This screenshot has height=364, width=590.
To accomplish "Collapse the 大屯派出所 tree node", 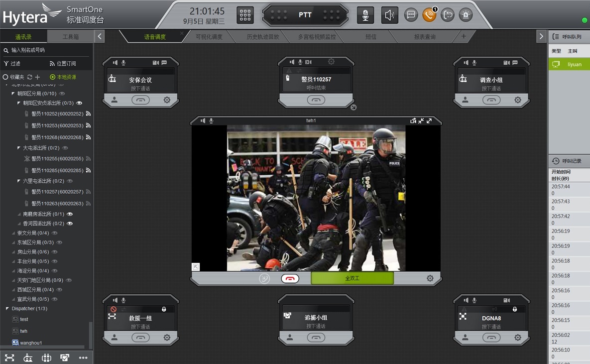I will coord(19,148).
